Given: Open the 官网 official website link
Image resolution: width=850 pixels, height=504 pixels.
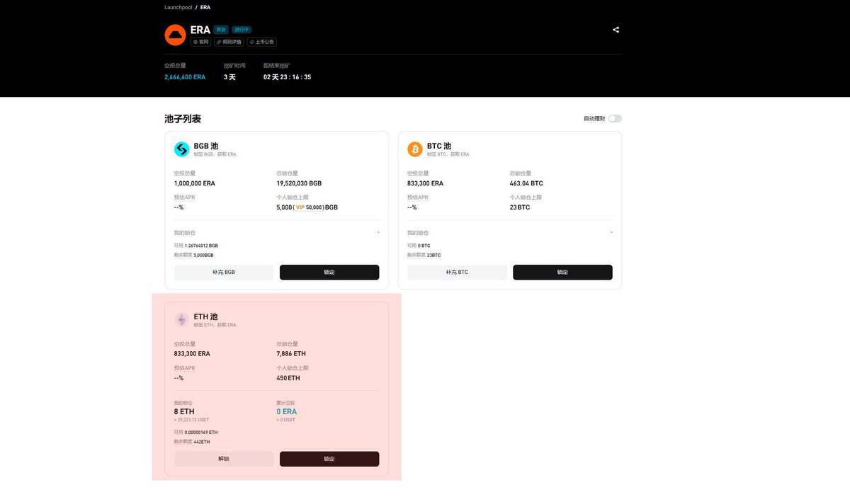Looking at the screenshot, I should [201, 42].
